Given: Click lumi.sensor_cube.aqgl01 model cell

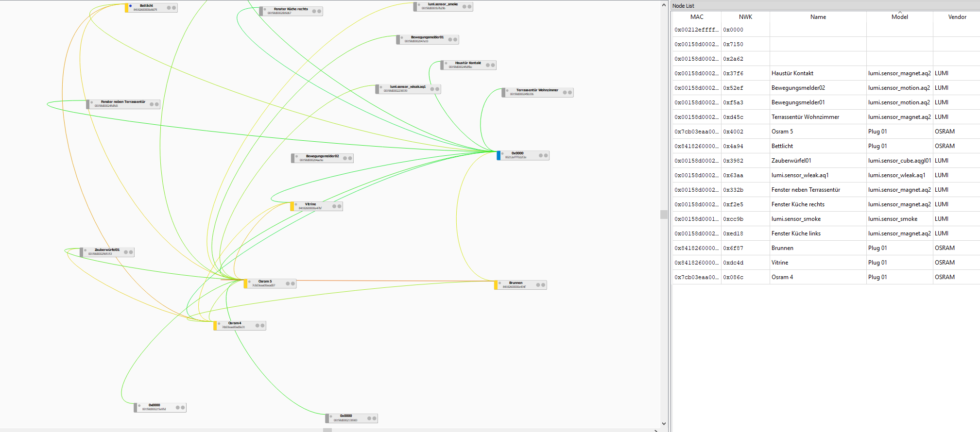Looking at the screenshot, I should (x=899, y=161).
